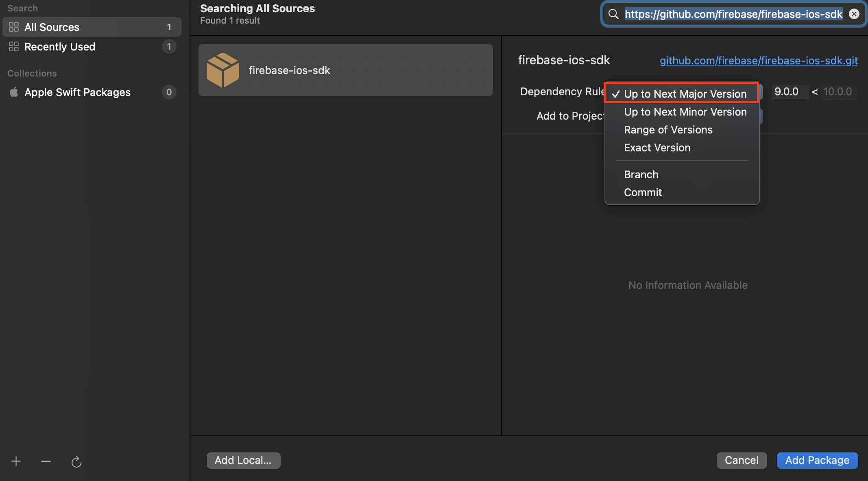
Task: Click the count badge for Apple Swift Packages
Action: point(169,92)
